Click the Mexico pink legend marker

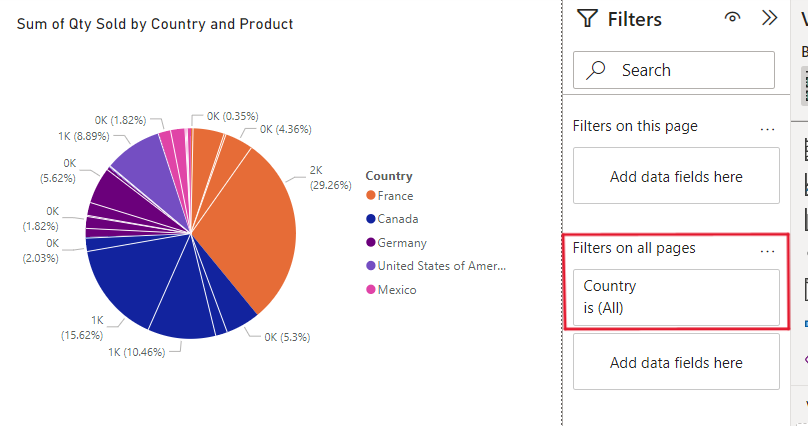371,290
